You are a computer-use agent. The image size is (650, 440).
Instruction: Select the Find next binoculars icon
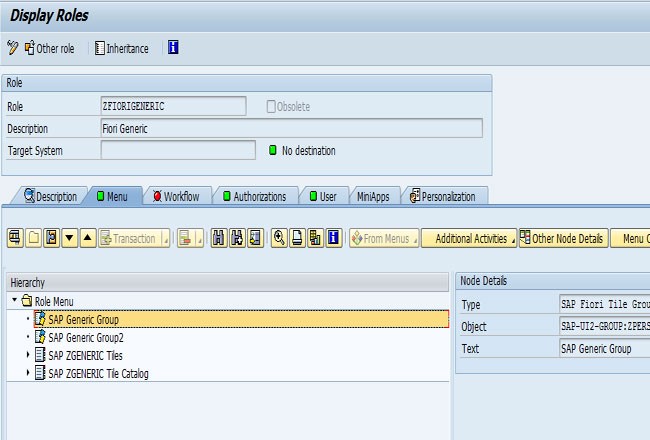pos(237,238)
